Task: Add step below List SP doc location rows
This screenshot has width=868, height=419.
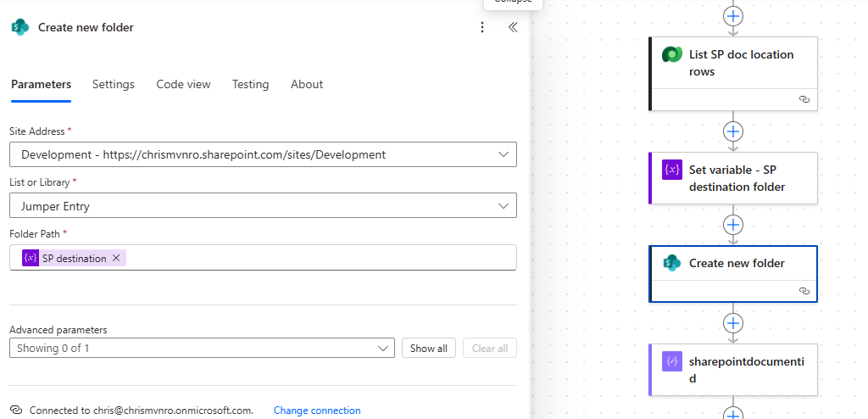Action: [x=733, y=131]
